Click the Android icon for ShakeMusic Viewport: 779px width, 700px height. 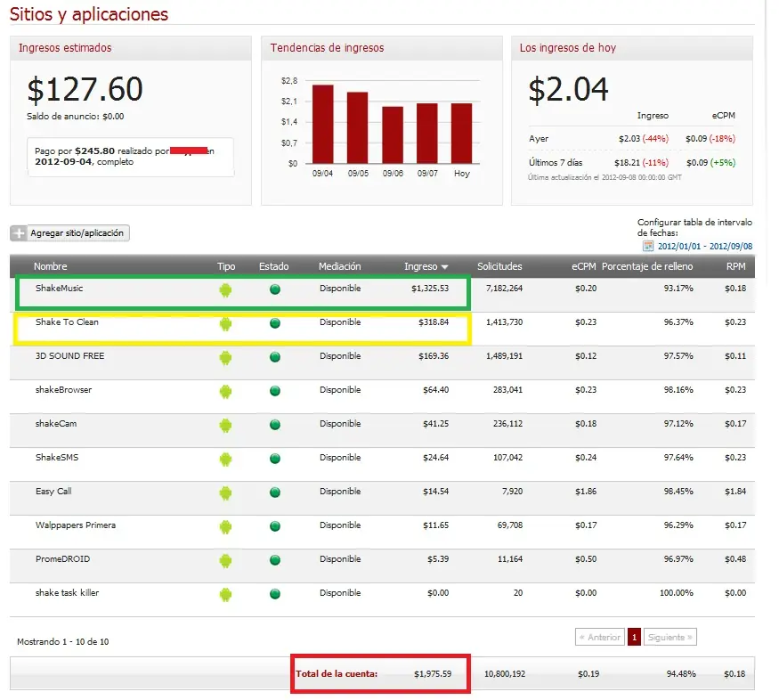[225, 289]
